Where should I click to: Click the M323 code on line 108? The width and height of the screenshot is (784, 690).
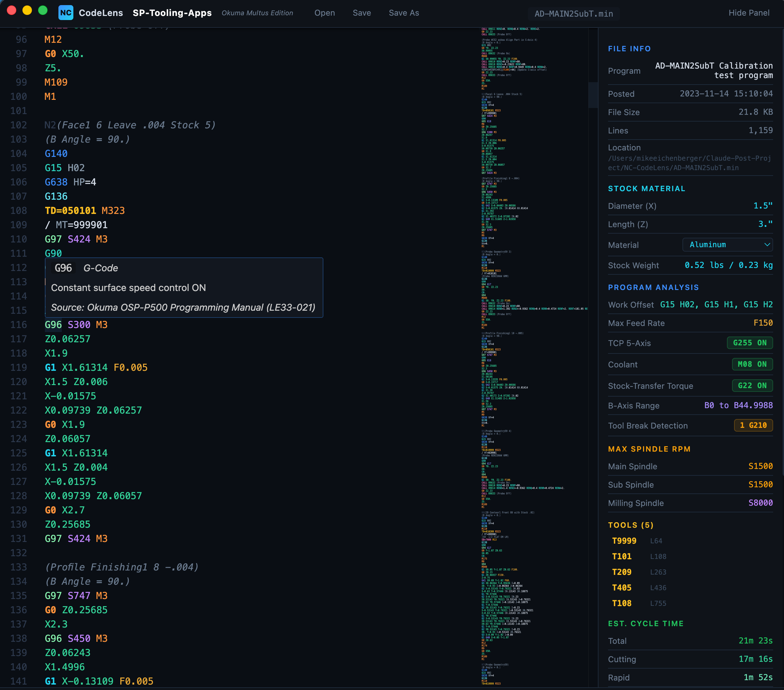(x=113, y=211)
